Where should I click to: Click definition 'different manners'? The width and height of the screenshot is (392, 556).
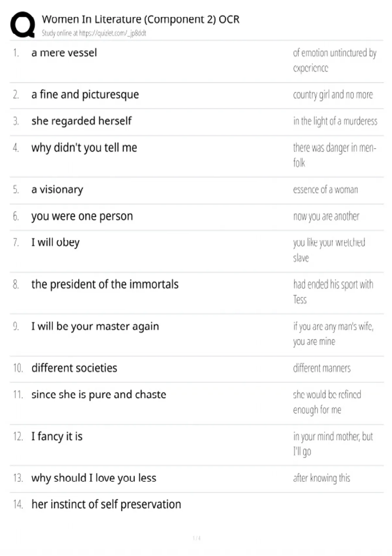[x=322, y=368]
